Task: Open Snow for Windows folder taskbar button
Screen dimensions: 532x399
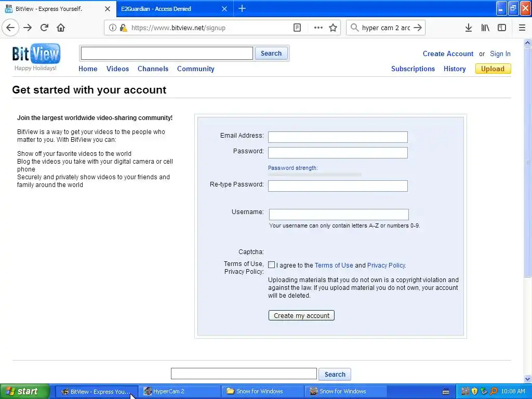Action: coord(262,392)
